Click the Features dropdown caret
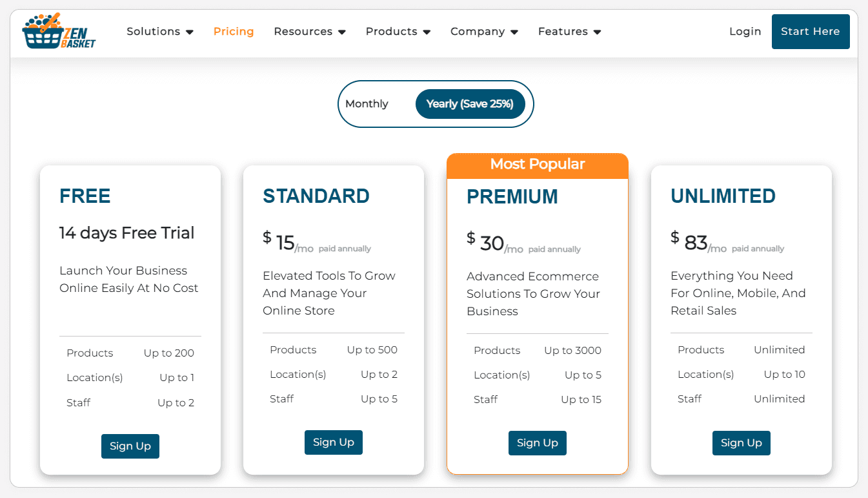 (598, 32)
